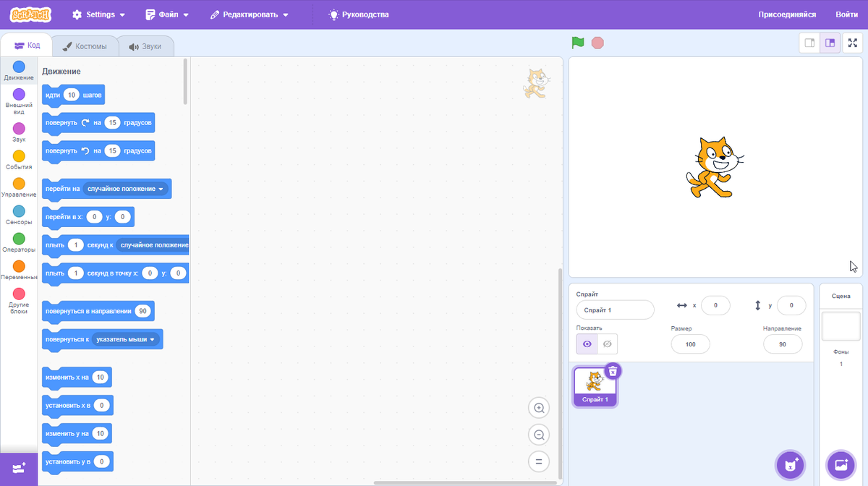Select the Внешний вид block category

tap(19, 102)
